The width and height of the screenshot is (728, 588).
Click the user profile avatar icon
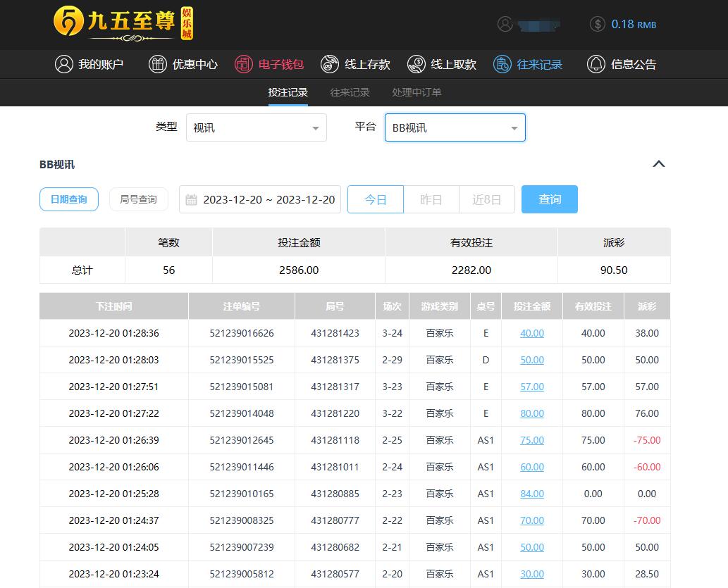tap(505, 24)
